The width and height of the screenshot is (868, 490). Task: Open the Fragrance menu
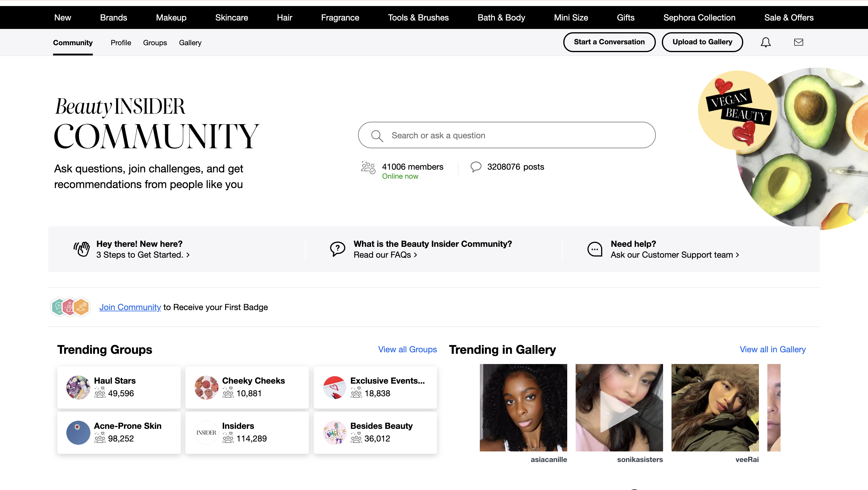click(x=340, y=17)
